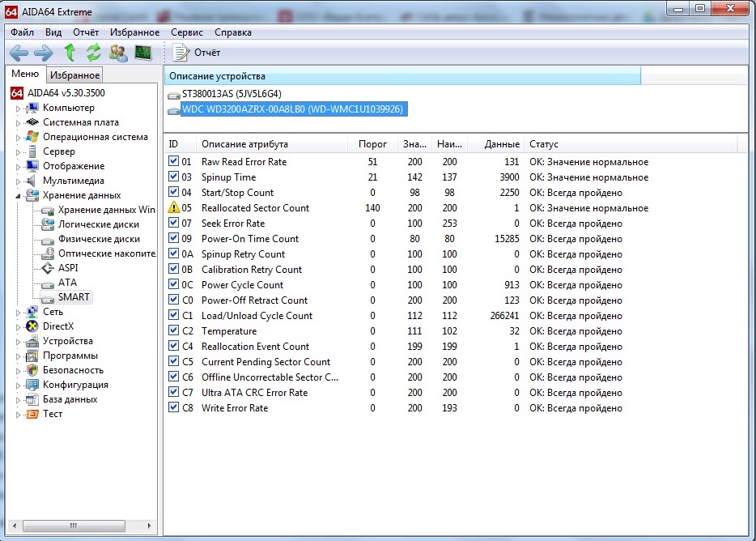Viewport: 756px width, 541px height.
Task: Collapse the Хранение данных tree node
Action: tap(18, 196)
